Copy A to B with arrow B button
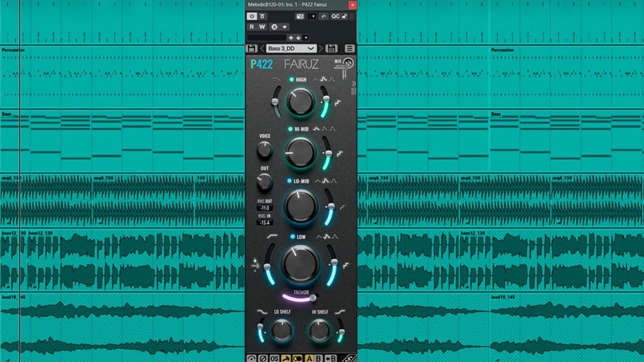 pos(331,358)
